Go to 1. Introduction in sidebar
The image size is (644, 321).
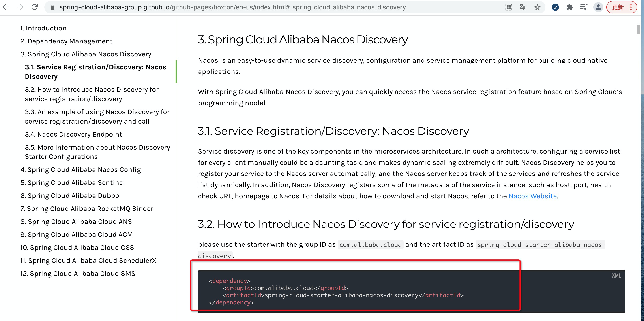click(43, 28)
